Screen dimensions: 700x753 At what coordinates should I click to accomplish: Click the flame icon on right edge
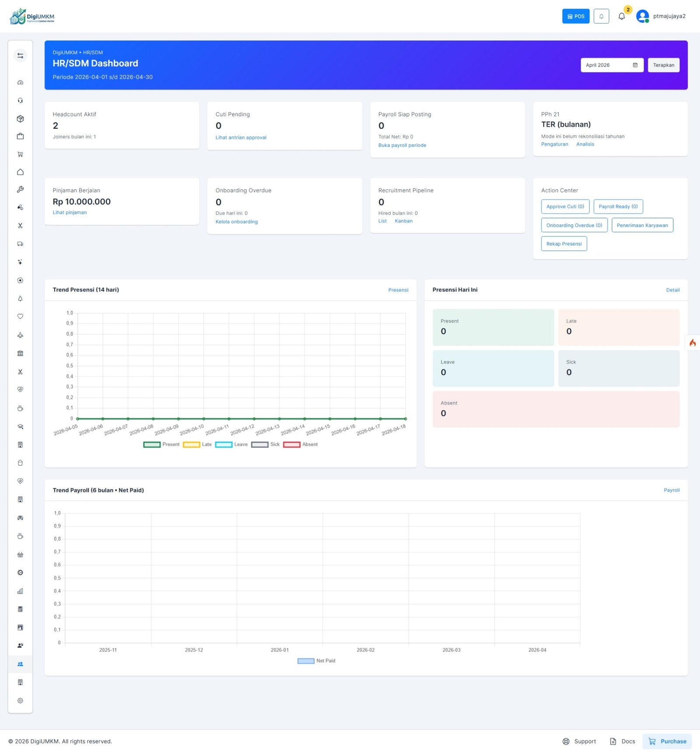click(692, 343)
